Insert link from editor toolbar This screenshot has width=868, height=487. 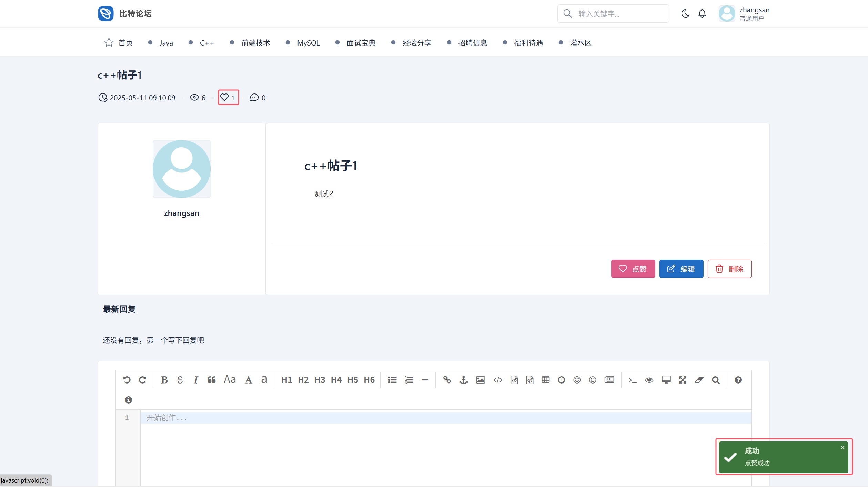[447, 380]
